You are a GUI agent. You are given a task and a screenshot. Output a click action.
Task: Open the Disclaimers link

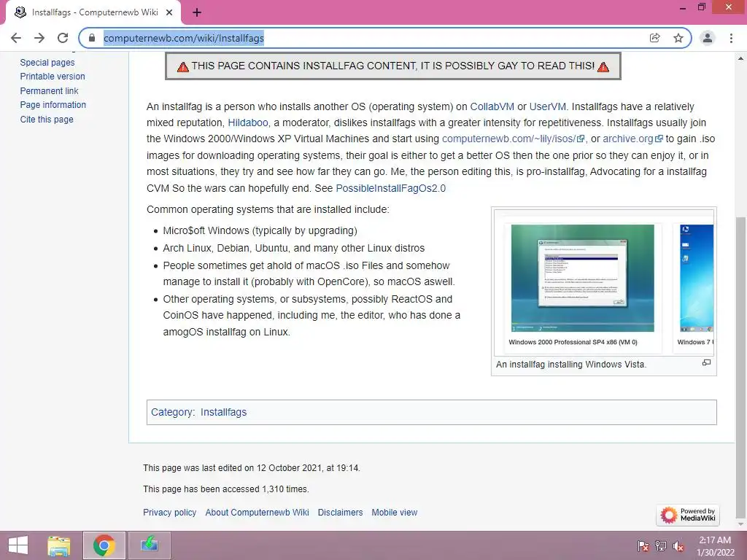(340, 513)
